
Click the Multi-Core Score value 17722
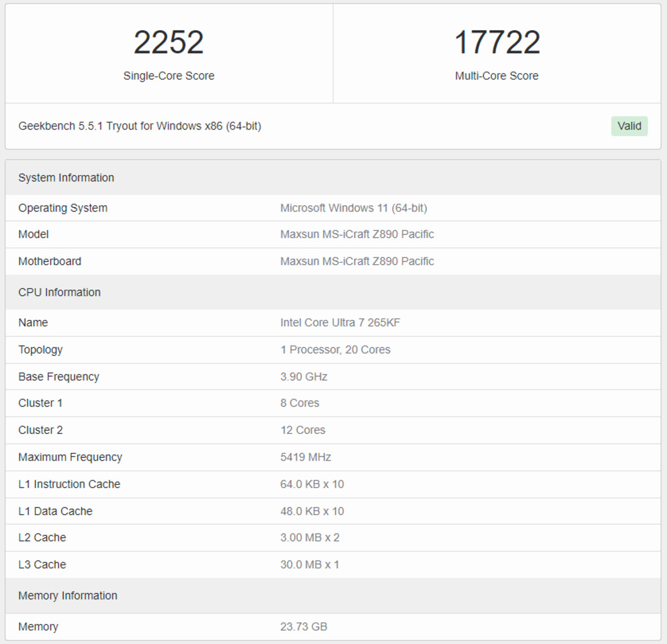[x=496, y=42]
